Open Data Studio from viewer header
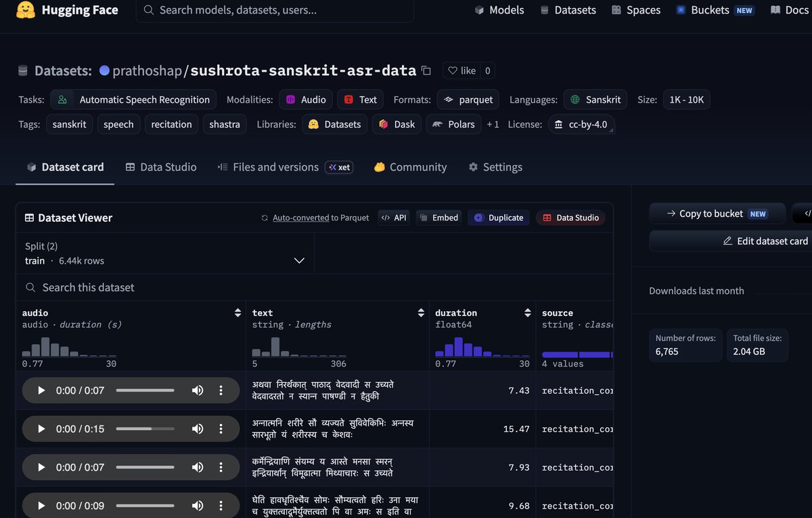 (x=570, y=218)
